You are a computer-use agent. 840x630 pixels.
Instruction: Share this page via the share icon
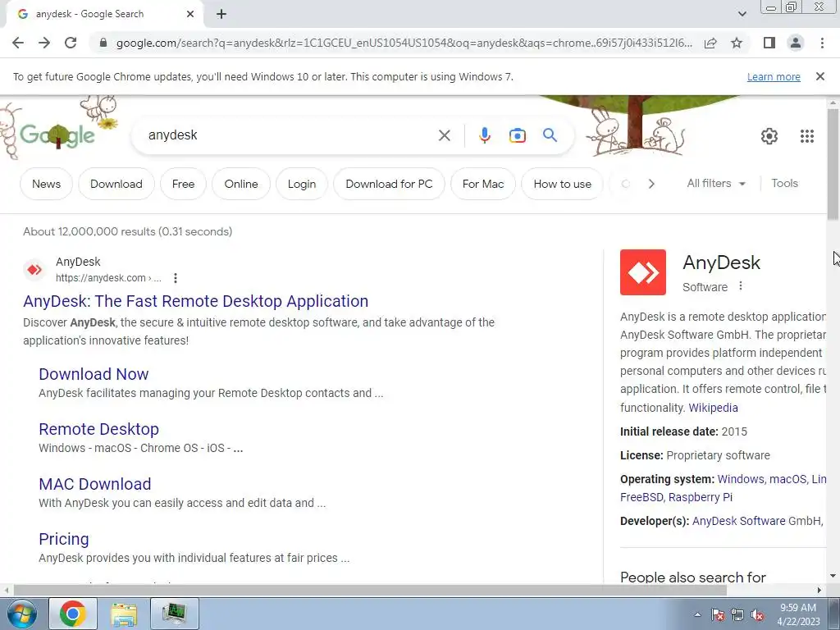pyautogui.click(x=710, y=43)
